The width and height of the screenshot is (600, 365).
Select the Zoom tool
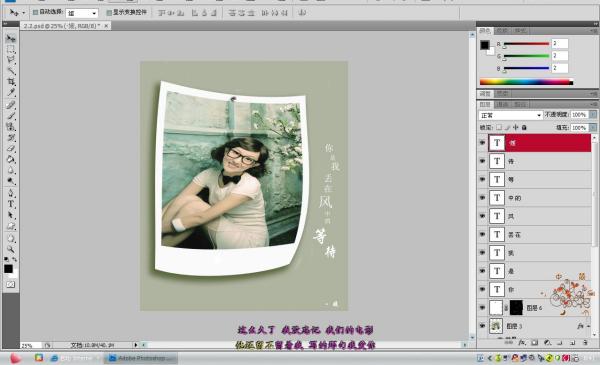pyautogui.click(x=10, y=249)
